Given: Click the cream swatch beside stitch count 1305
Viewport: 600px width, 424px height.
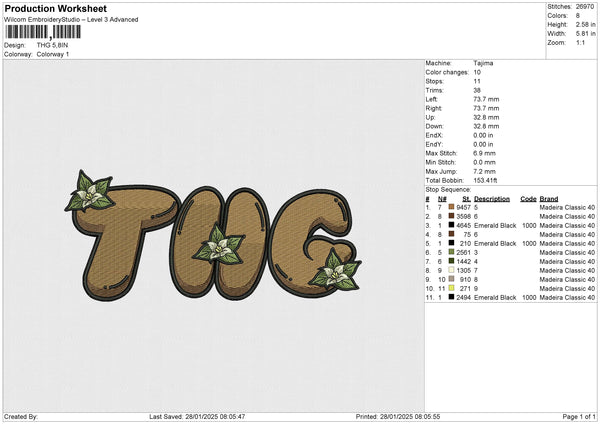Looking at the screenshot, I should point(451,270).
